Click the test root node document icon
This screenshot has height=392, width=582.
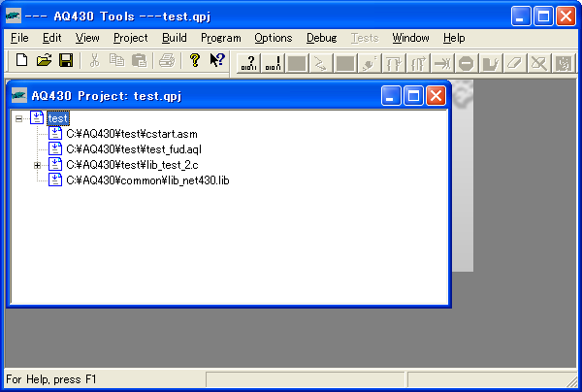(x=37, y=118)
